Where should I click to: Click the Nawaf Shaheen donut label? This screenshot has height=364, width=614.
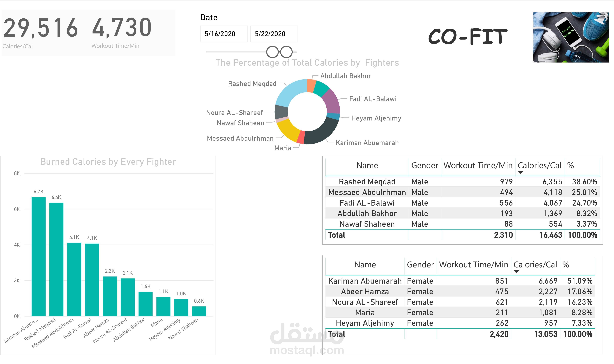(x=240, y=123)
